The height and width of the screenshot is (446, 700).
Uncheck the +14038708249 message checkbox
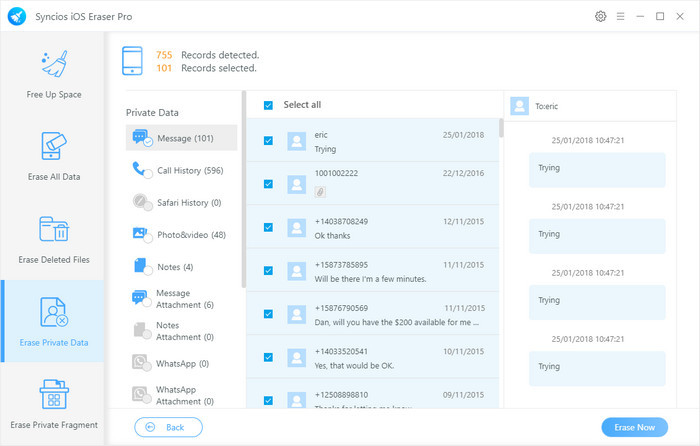(268, 227)
